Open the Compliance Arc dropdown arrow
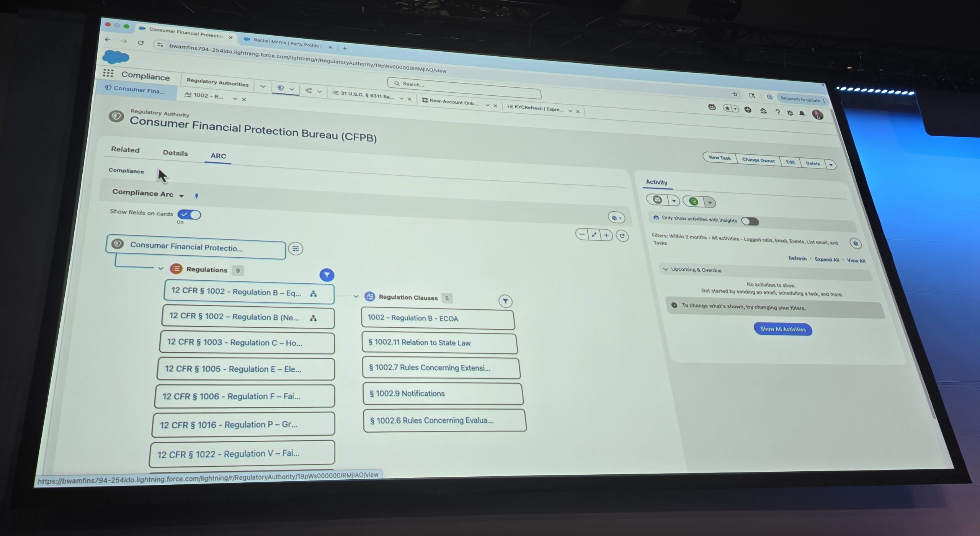 181,196
